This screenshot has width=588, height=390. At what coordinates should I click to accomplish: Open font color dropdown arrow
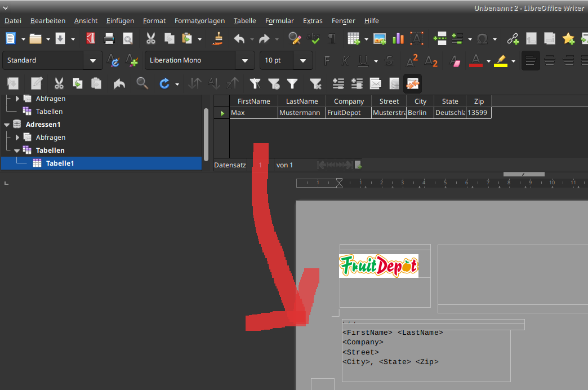click(488, 61)
